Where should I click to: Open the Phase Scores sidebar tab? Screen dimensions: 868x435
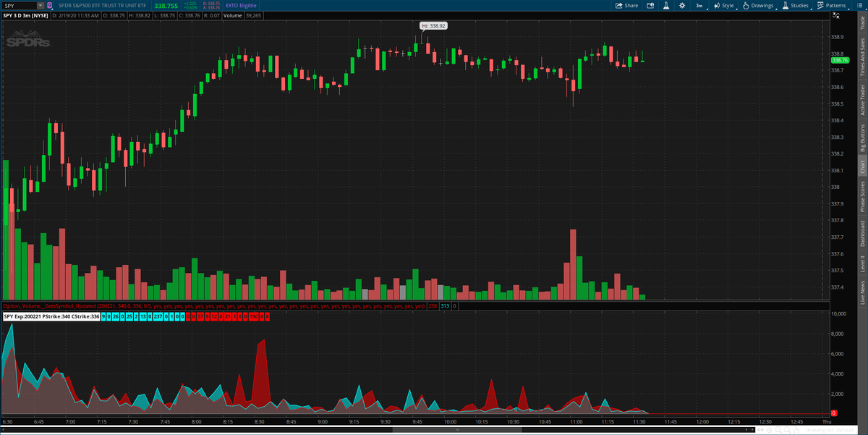pyautogui.click(x=861, y=197)
